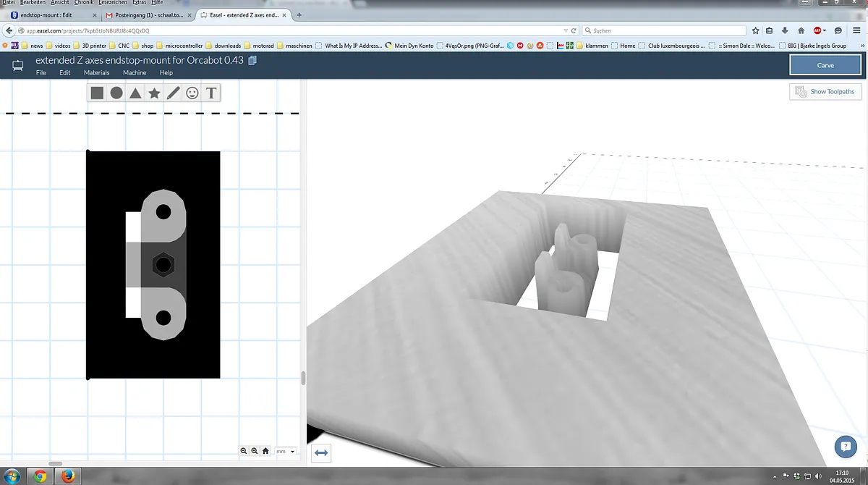Viewport: 868px width, 485px height.
Task: Toggle the 3D preview panel width arrow
Action: coord(322,453)
